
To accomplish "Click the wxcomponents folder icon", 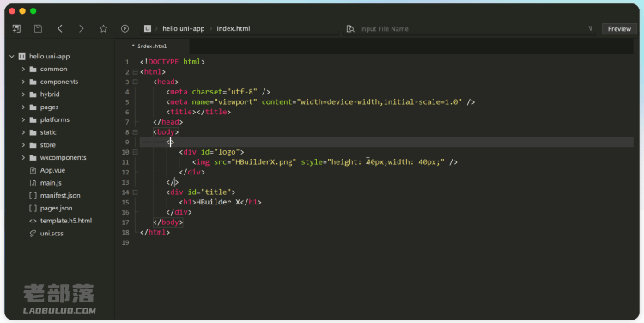I will click(33, 157).
